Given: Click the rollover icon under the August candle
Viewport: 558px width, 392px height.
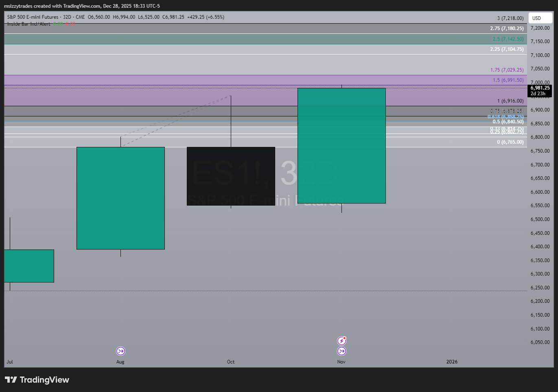Looking at the screenshot, I should pyautogui.click(x=120, y=351).
